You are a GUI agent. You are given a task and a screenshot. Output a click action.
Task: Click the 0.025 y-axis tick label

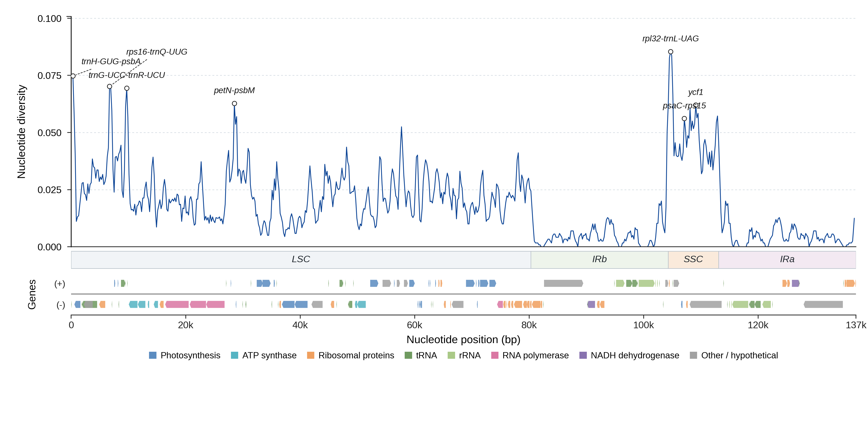tap(50, 190)
